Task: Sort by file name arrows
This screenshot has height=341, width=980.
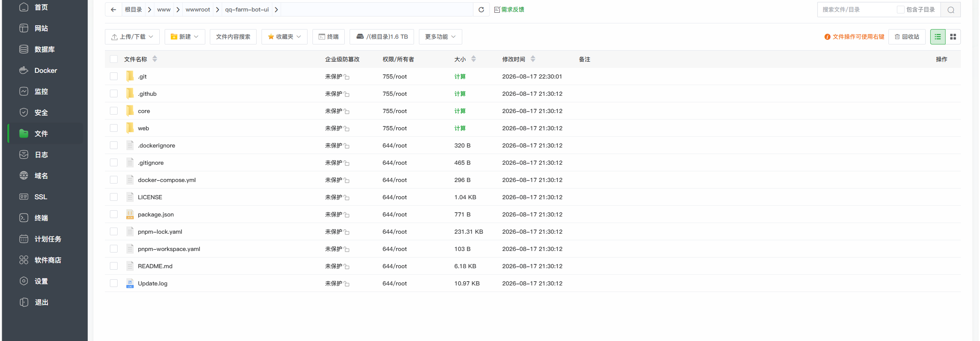Action: click(x=155, y=59)
